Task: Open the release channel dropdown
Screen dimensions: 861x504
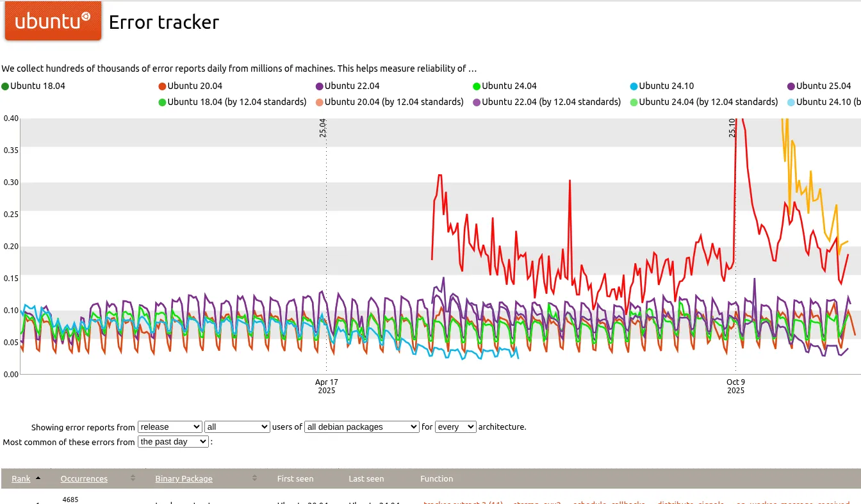Action: pyautogui.click(x=170, y=427)
